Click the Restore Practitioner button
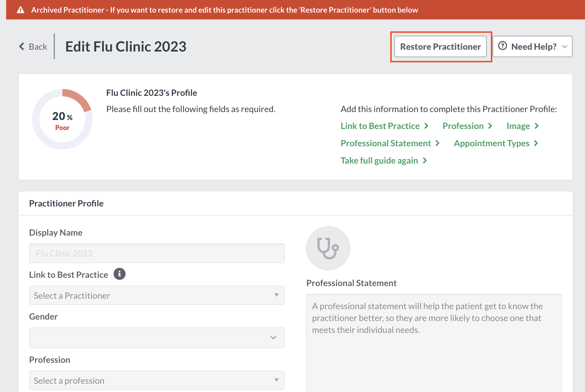The height and width of the screenshot is (392, 585). tap(440, 46)
